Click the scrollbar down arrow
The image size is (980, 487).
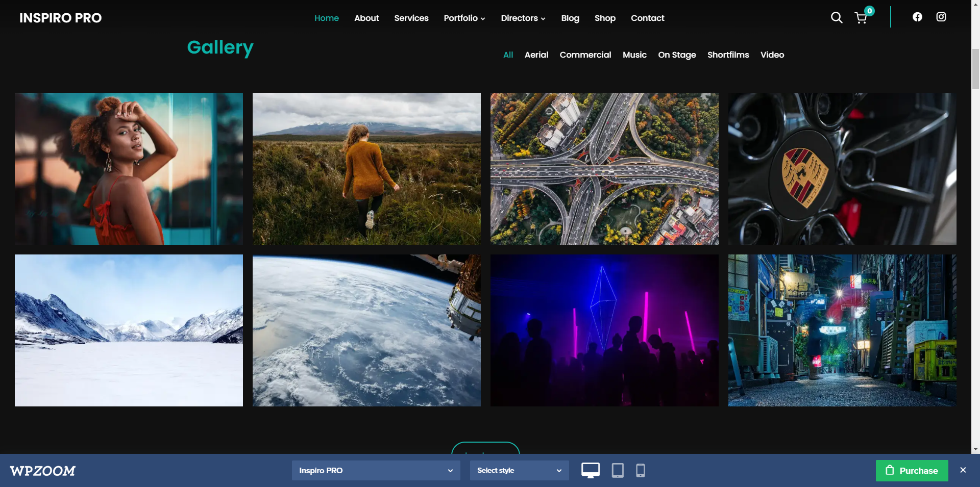(975, 450)
